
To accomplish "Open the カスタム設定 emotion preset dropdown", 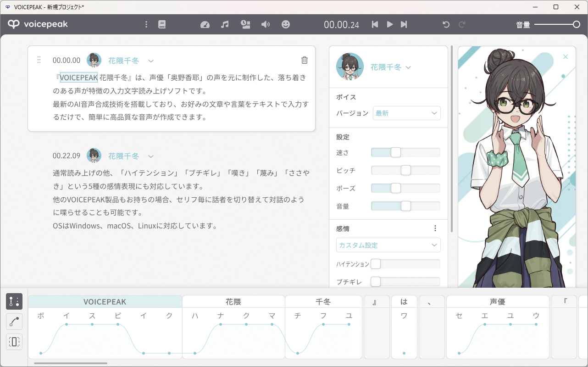I will coord(388,245).
